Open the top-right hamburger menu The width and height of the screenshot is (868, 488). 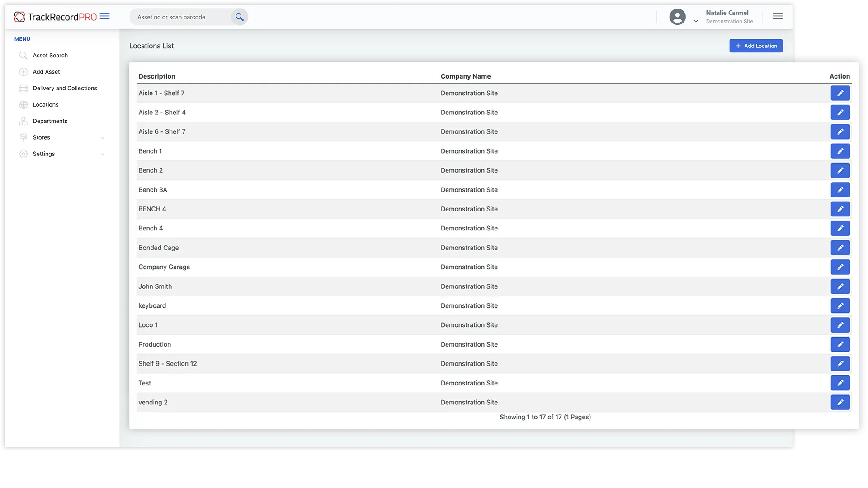click(x=778, y=16)
